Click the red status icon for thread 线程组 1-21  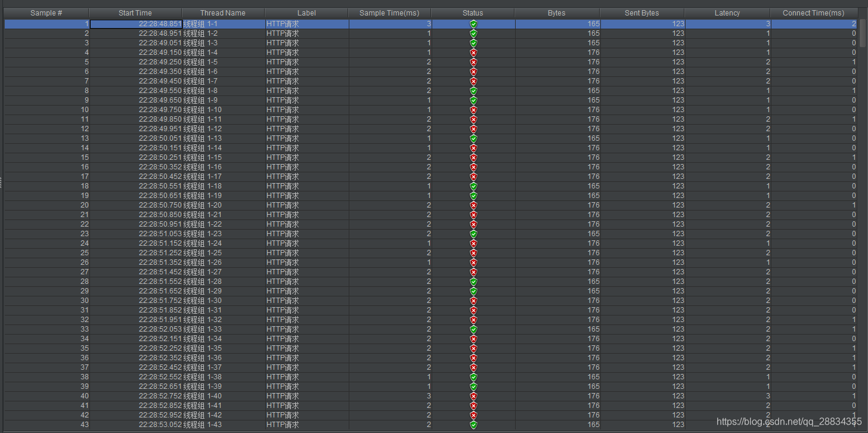click(473, 215)
